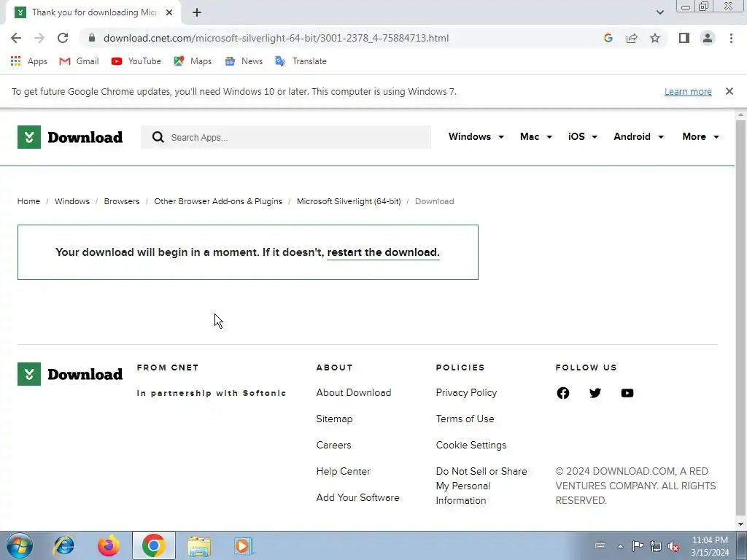Open the Help Center footer link
The image size is (747, 560).
(x=343, y=472)
